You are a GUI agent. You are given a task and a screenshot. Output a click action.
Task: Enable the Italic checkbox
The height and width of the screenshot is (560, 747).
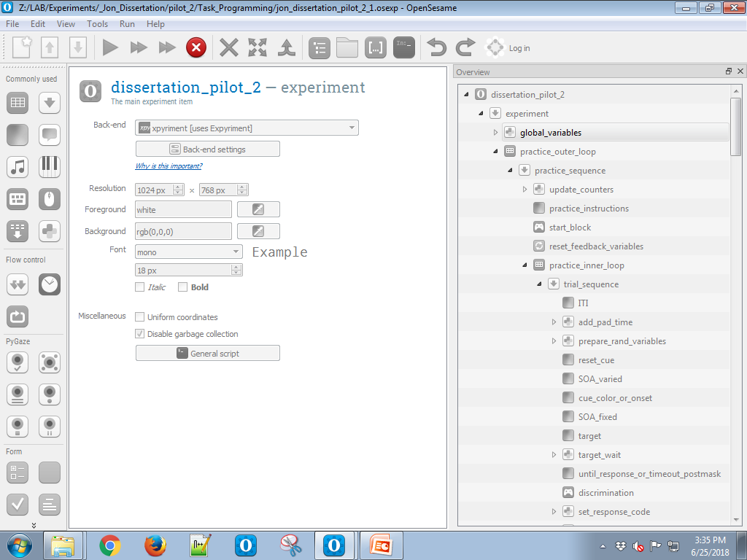click(x=140, y=287)
